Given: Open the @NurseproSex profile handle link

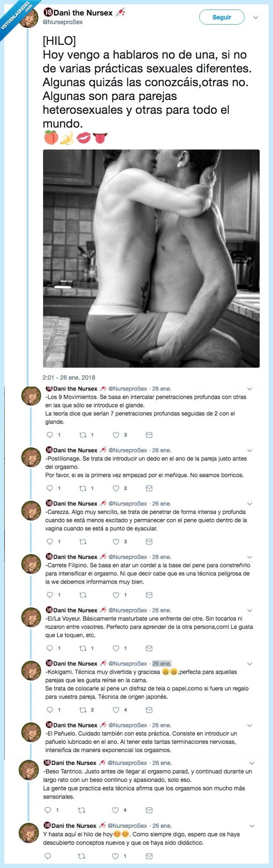Looking at the screenshot, I should (64, 21).
